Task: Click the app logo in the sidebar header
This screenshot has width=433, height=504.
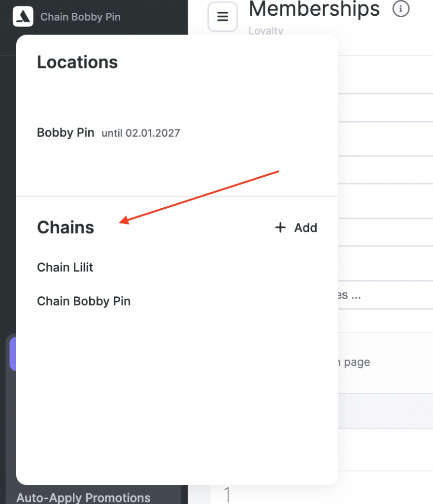Action: [23, 17]
